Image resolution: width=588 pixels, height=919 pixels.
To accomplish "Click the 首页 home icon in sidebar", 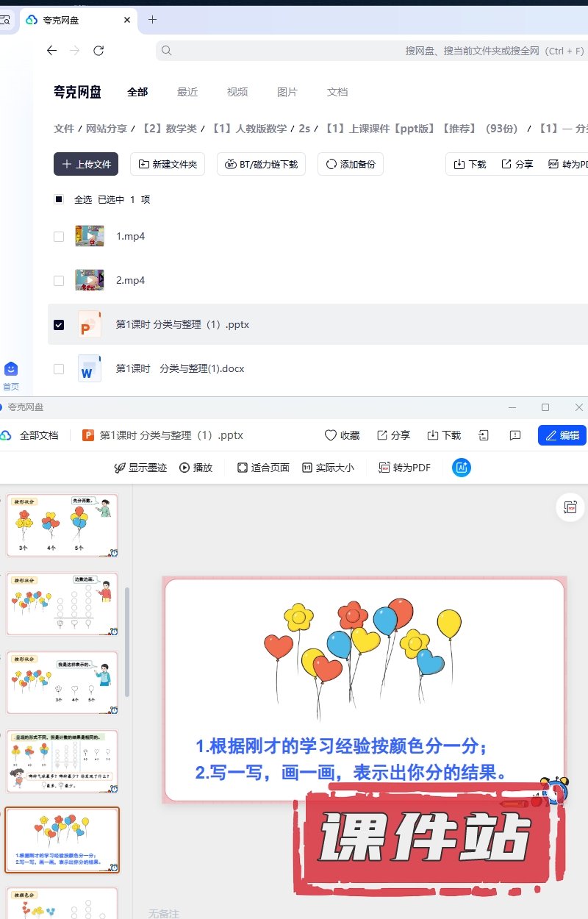I will point(11,369).
